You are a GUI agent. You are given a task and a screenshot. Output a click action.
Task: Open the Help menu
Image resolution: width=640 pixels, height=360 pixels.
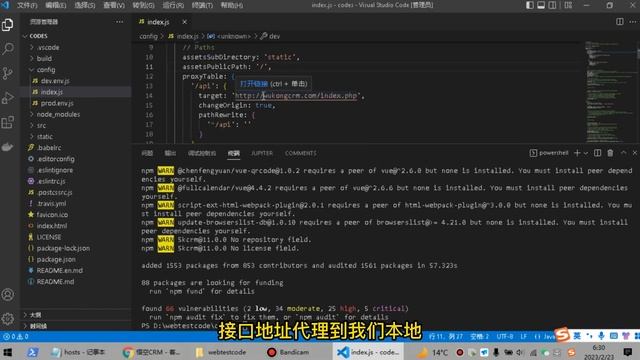click(231, 5)
